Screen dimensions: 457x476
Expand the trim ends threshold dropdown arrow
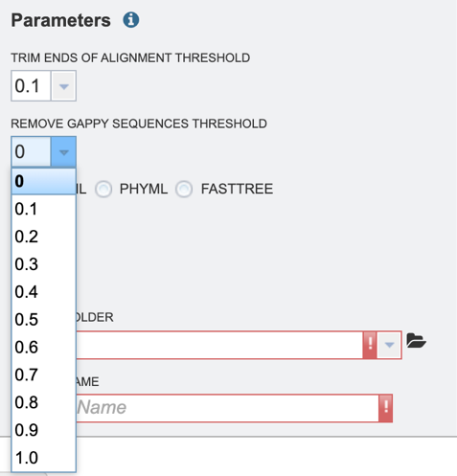(63, 86)
